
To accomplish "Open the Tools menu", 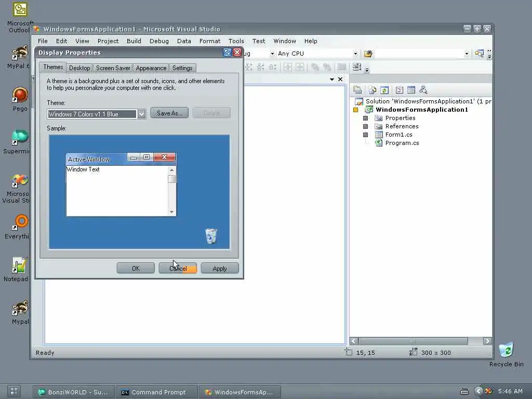I will click(x=236, y=41).
